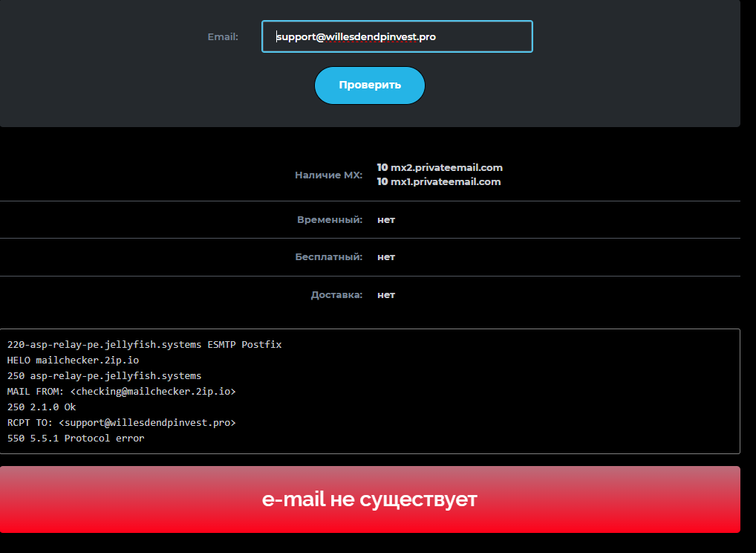
Task: Click the 220 ESMTP Postfix log line
Action: tap(144, 345)
